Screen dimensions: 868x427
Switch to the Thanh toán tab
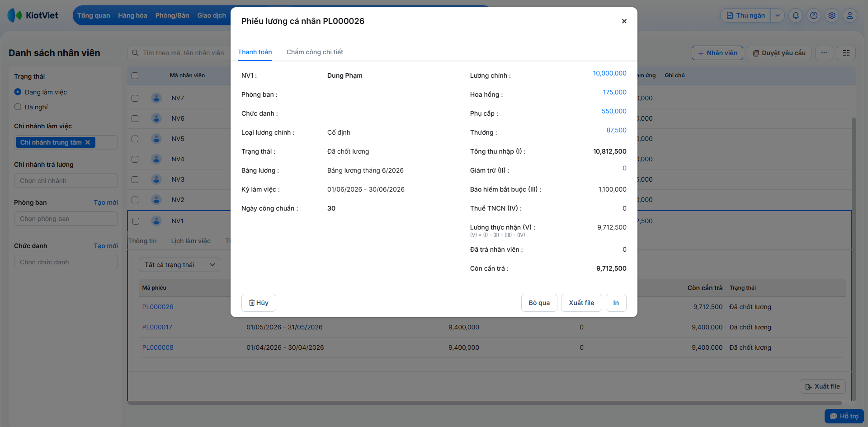pos(255,52)
